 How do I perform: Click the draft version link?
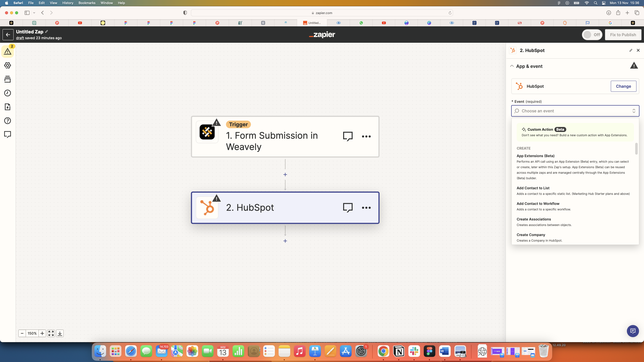click(x=20, y=38)
